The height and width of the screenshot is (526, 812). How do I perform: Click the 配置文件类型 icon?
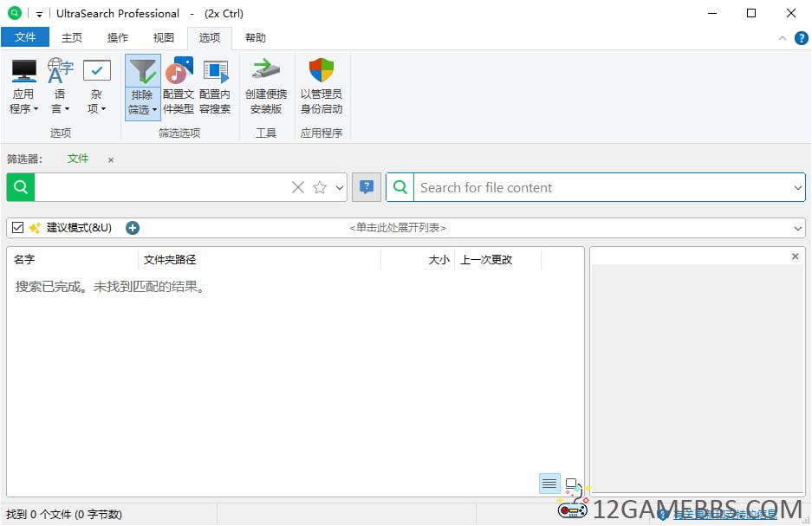[179, 71]
